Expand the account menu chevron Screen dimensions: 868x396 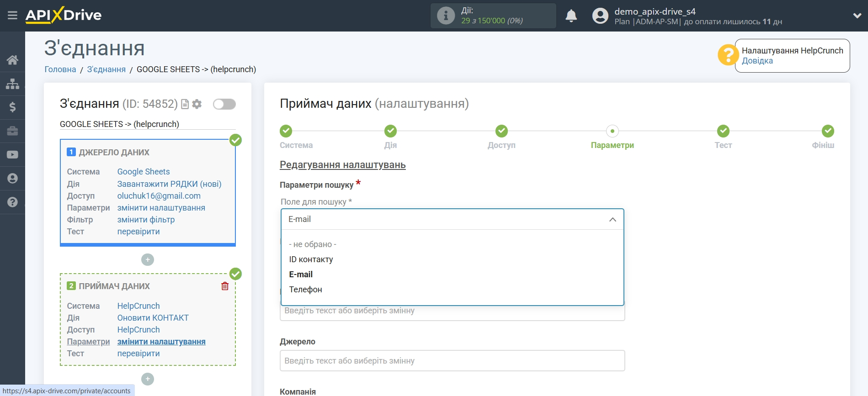pos(857,16)
